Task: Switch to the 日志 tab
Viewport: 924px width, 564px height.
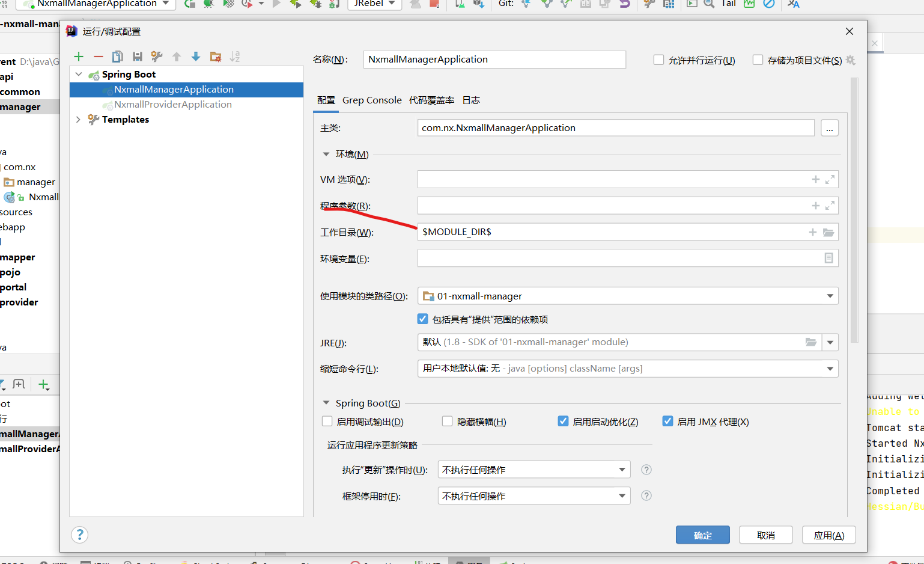Action: point(471,100)
